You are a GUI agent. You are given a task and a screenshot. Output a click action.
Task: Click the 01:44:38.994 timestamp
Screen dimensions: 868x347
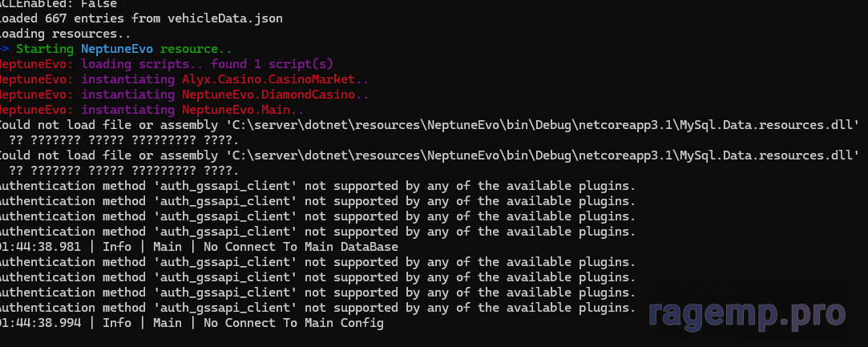(40, 323)
